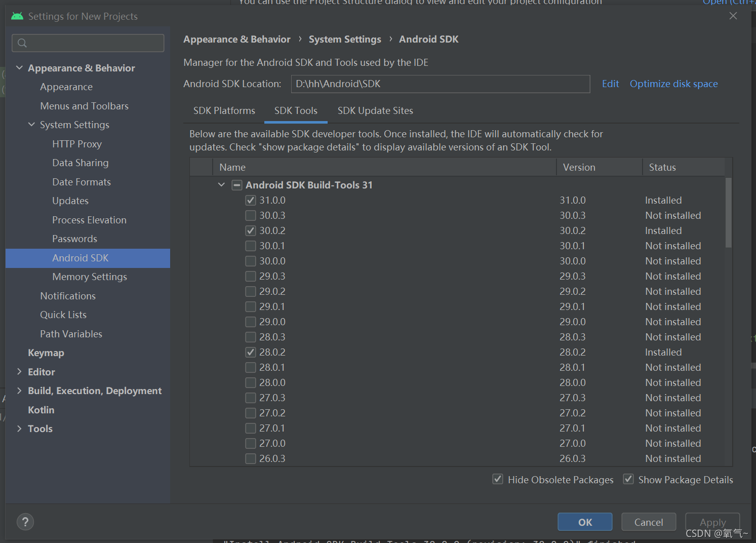Close the Settings for New Projects dialog
Viewport: 756px width, 543px height.
(733, 16)
